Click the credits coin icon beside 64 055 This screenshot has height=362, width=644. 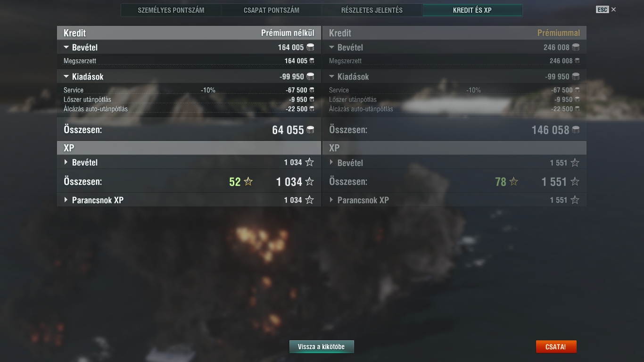point(311,130)
